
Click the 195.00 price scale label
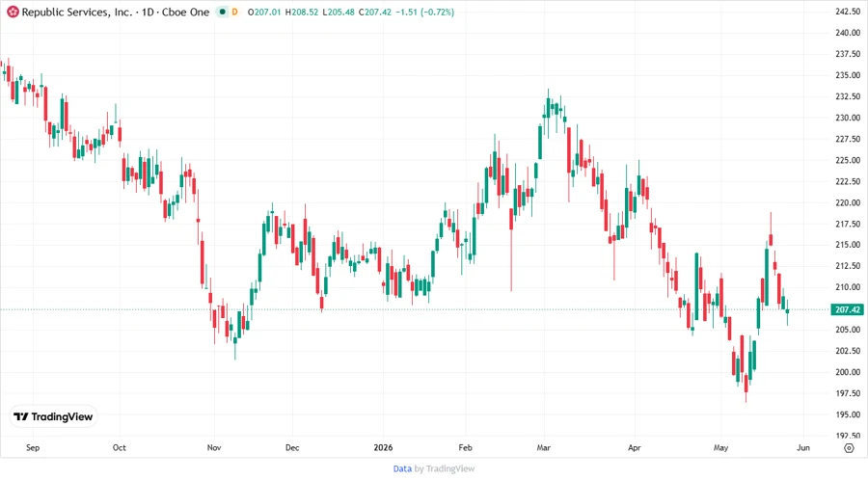coord(848,414)
